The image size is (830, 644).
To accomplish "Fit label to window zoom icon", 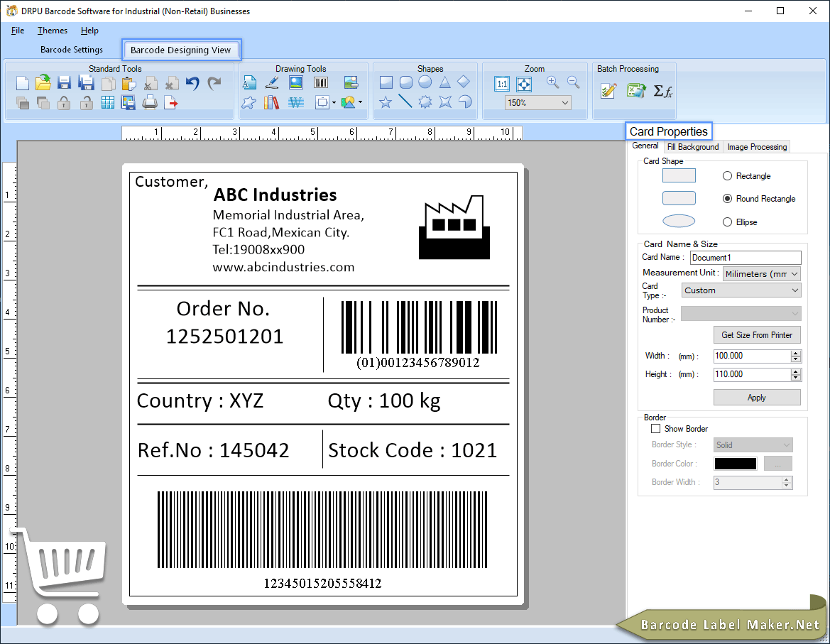I will [523, 84].
